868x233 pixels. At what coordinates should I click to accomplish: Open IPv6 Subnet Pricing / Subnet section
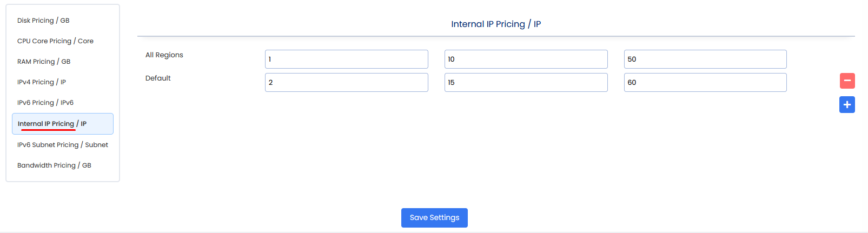(x=63, y=145)
